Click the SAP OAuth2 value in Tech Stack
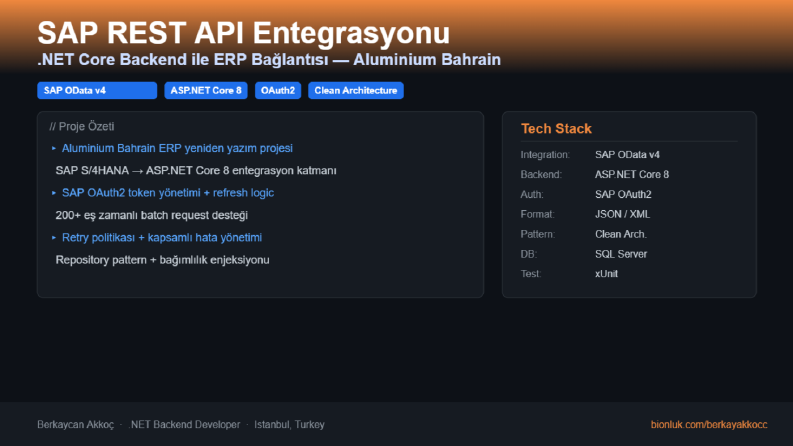The width and height of the screenshot is (793, 446). (x=623, y=194)
